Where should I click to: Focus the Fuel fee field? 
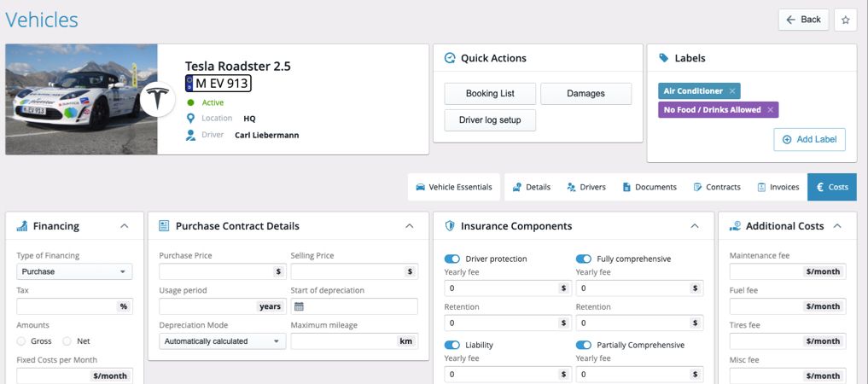point(788,306)
